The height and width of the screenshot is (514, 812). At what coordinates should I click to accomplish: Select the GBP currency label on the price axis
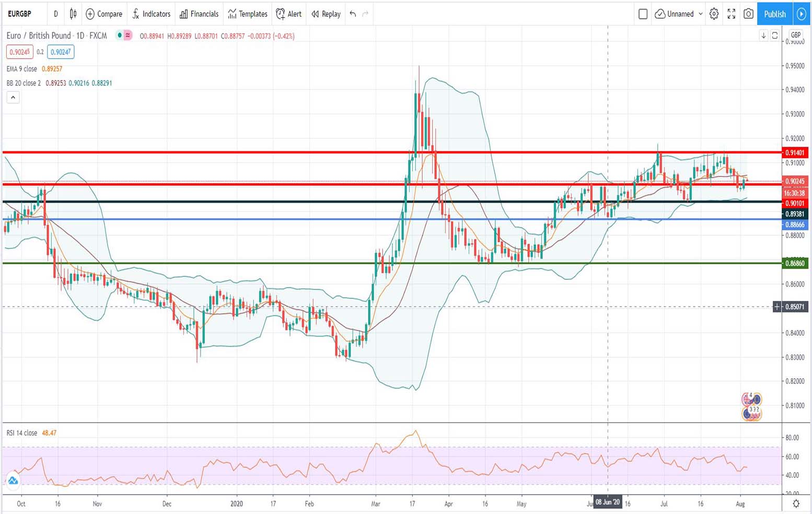pos(795,34)
